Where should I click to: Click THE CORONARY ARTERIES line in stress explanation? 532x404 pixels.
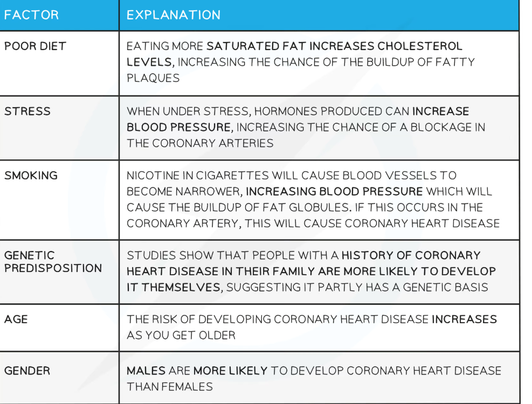tap(200, 143)
